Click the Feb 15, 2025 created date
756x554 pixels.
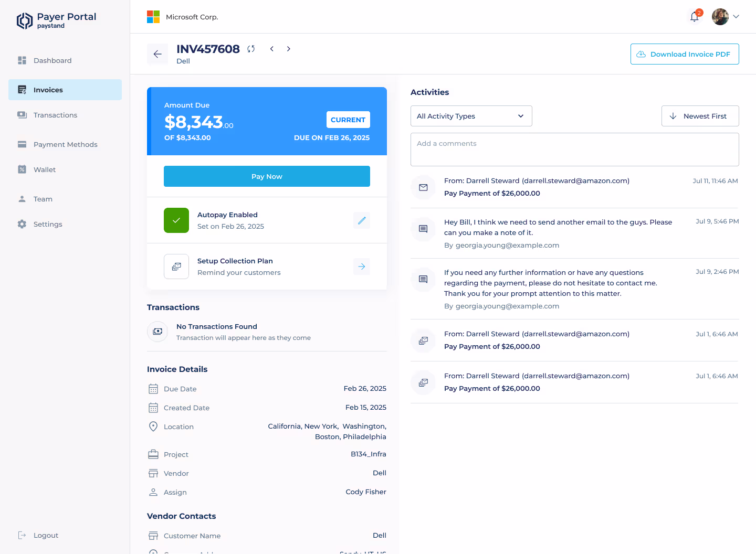(x=366, y=407)
